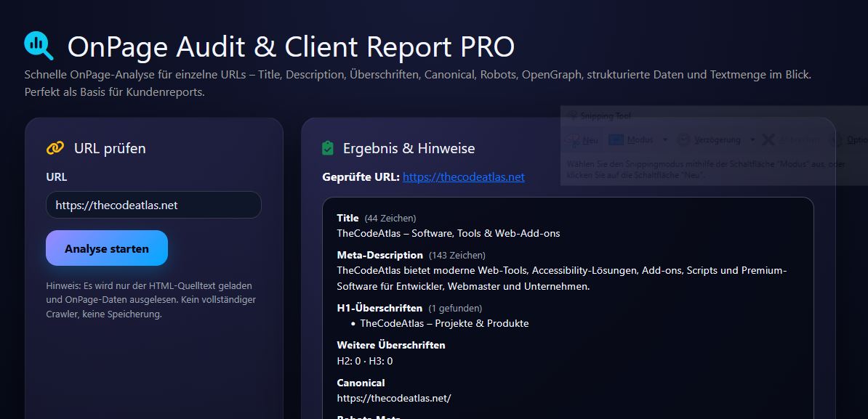Click the Modus rectangle icon
Image resolution: width=868 pixels, height=419 pixels.
616,140
